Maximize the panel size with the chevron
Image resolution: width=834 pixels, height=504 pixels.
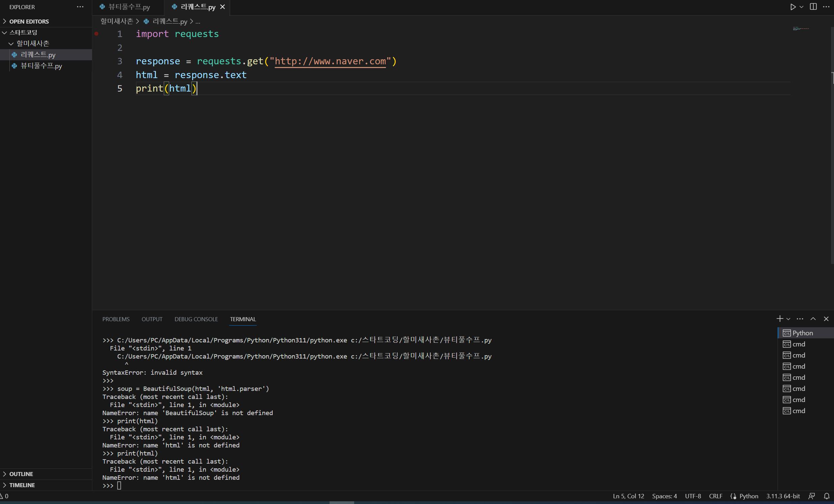tap(813, 318)
